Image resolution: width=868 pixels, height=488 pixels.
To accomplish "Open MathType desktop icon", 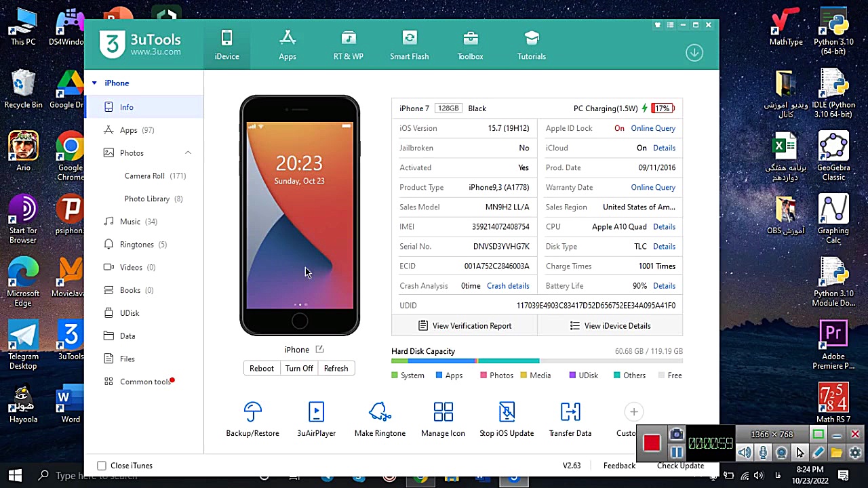I will coord(786,27).
